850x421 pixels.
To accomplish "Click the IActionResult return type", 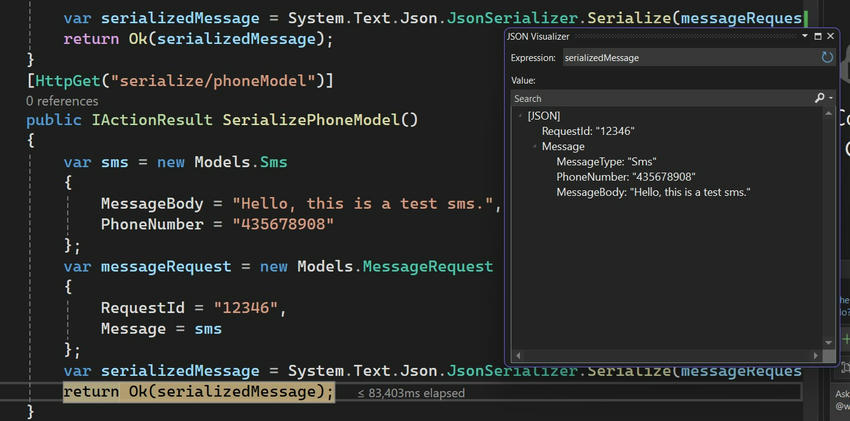I will pos(152,120).
